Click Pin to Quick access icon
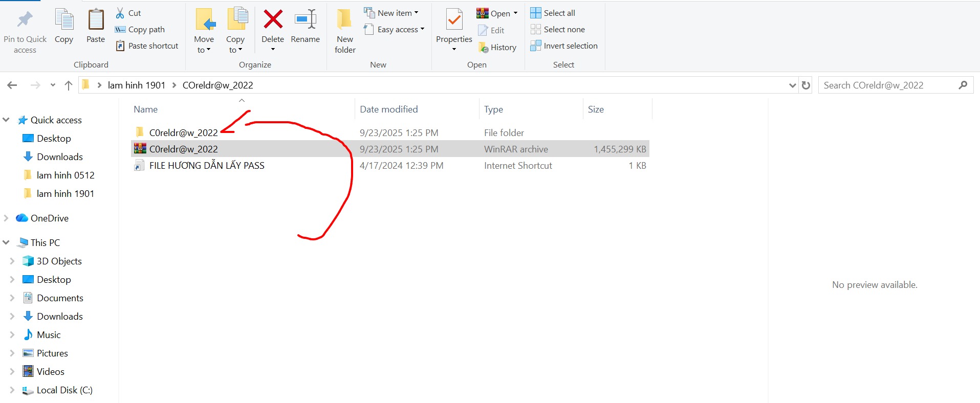980x403 pixels. pyautogui.click(x=25, y=20)
